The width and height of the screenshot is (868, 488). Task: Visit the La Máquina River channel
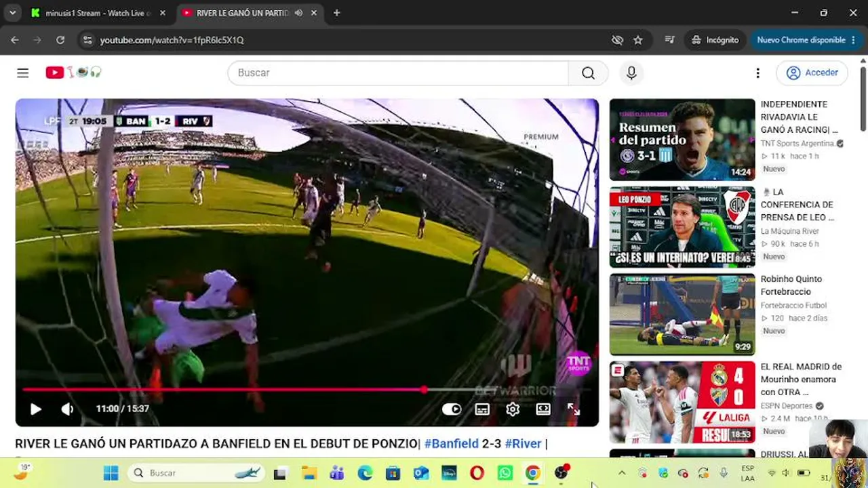pyautogui.click(x=790, y=231)
